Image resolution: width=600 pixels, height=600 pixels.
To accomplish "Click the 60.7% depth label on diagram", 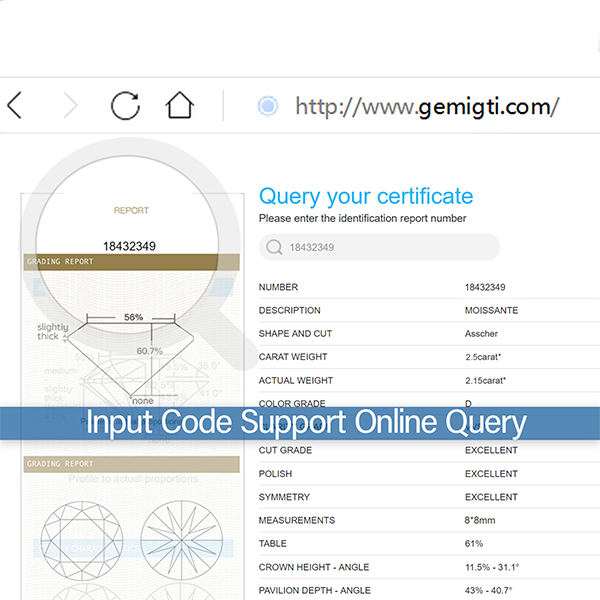I will point(149,351).
